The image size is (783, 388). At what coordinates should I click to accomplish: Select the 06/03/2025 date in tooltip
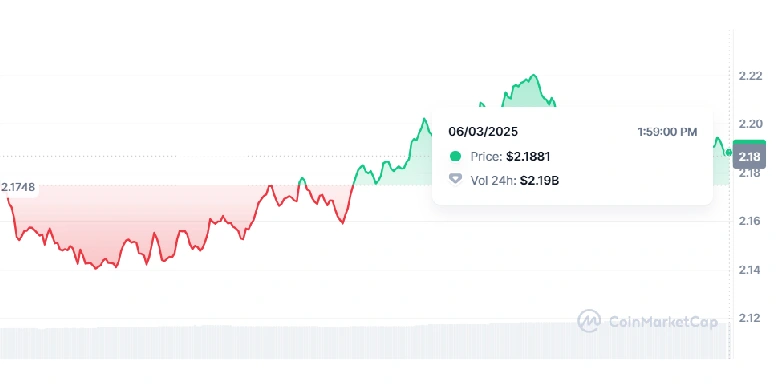[483, 132]
